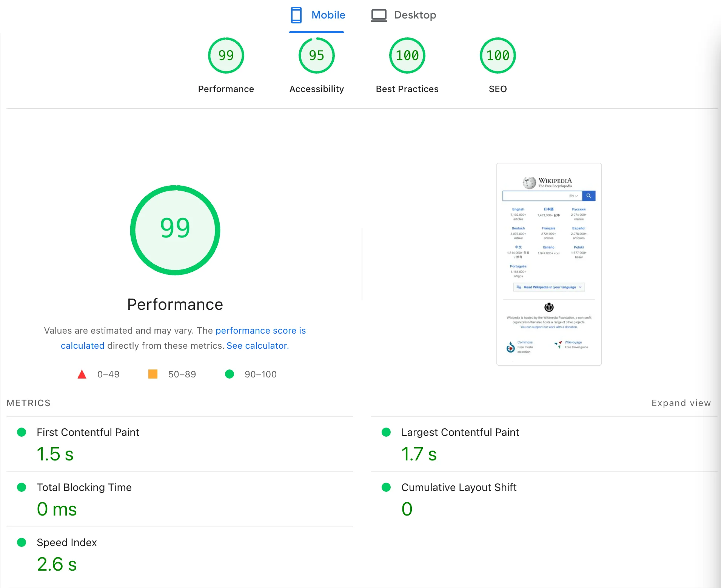Open the 'performance score is calculated' link
The width and height of the screenshot is (721, 588).
pos(260,331)
